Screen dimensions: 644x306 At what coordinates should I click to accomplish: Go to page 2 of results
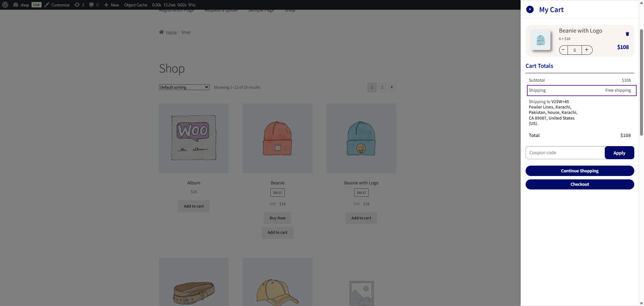[382, 87]
